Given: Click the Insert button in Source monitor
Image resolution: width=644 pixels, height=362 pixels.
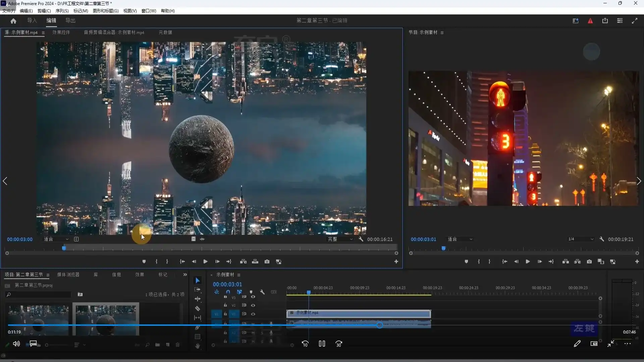Looking at the screenshot, I should point(244,261).
